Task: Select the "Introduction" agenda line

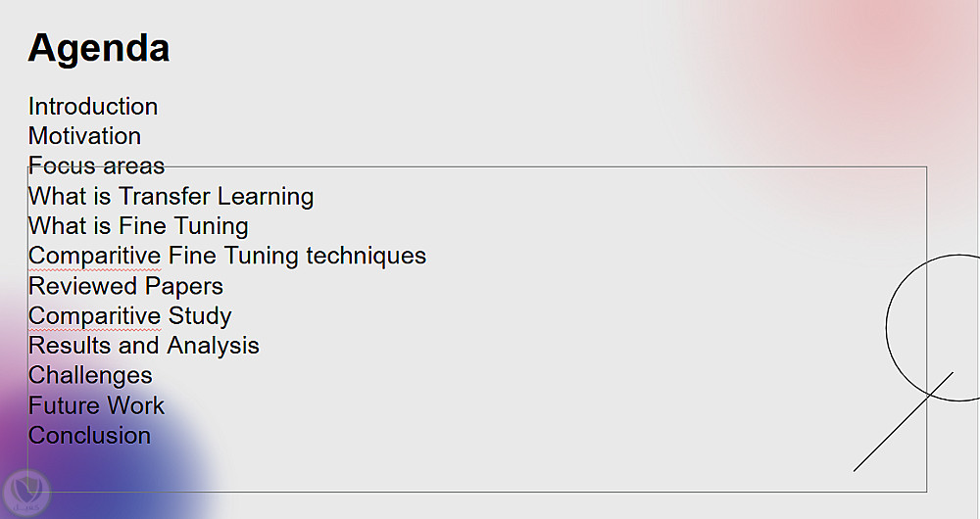Action: [x=93, y=107]
